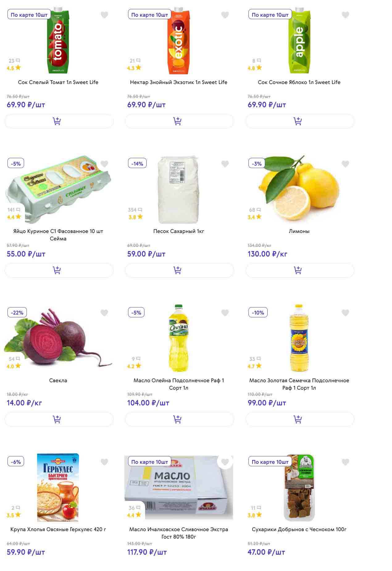Mark Свекла as favorite
This screenshot has width=392, height=571.
(x=104, y=313)
